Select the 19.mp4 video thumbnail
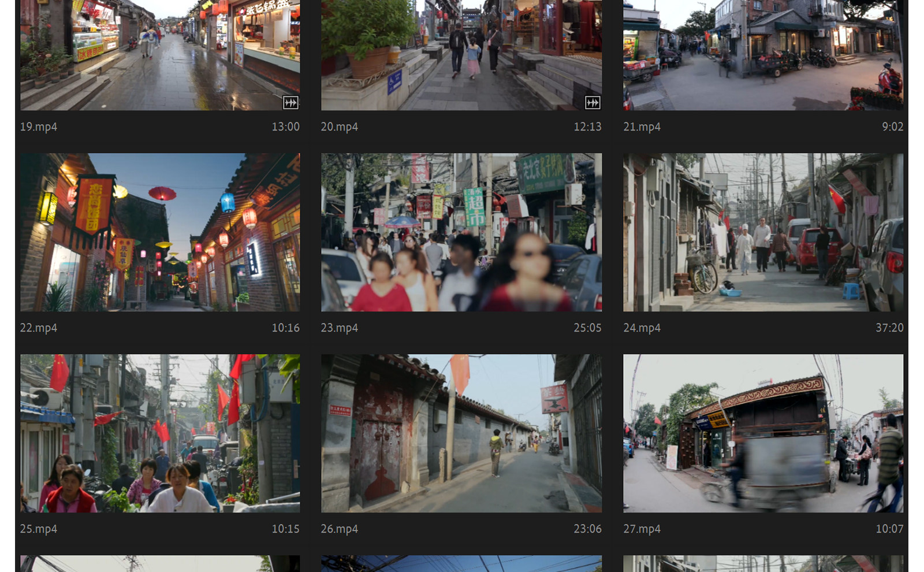 (160, 55)
